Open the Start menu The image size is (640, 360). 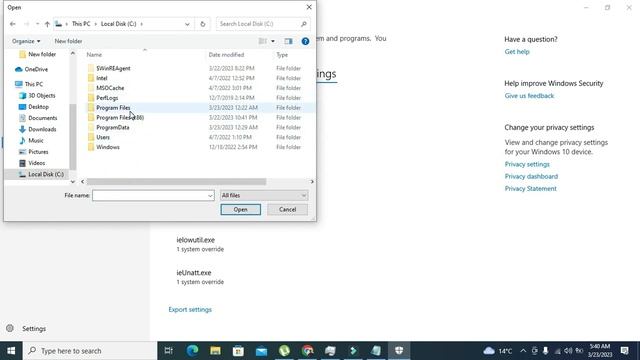pos(11,351)
